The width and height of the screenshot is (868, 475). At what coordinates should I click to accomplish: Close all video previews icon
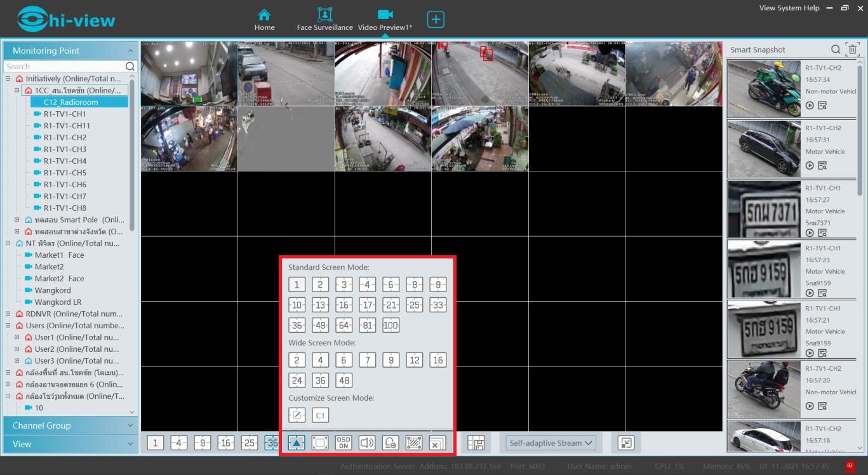[x=437, y=443]
